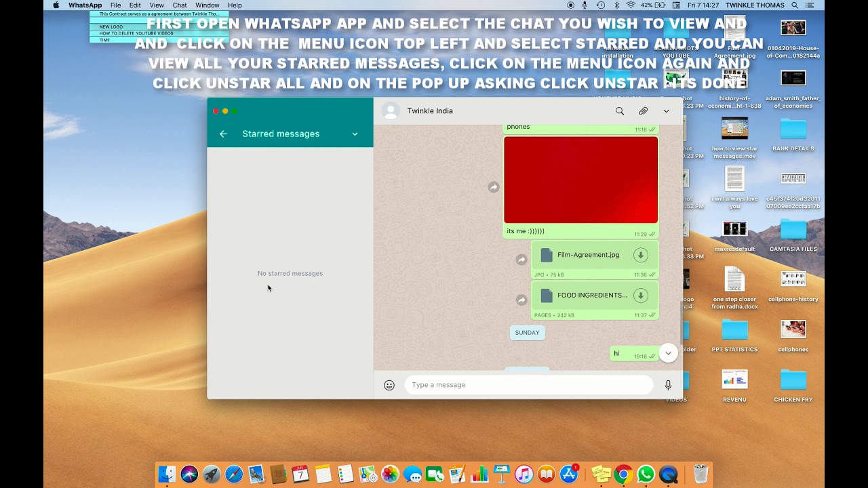
Task: Open the Twinkle India contact info
Action: point(430,111)
